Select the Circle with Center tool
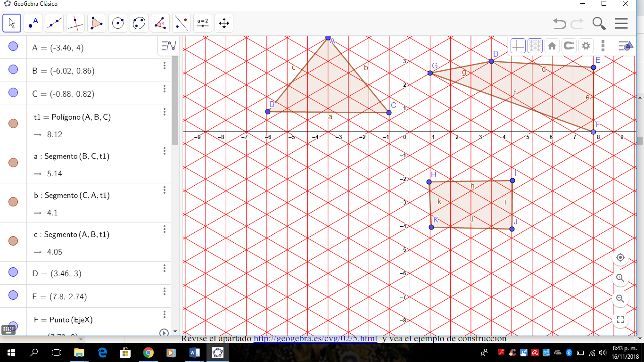The image size is (644, 362). (117, 23)
